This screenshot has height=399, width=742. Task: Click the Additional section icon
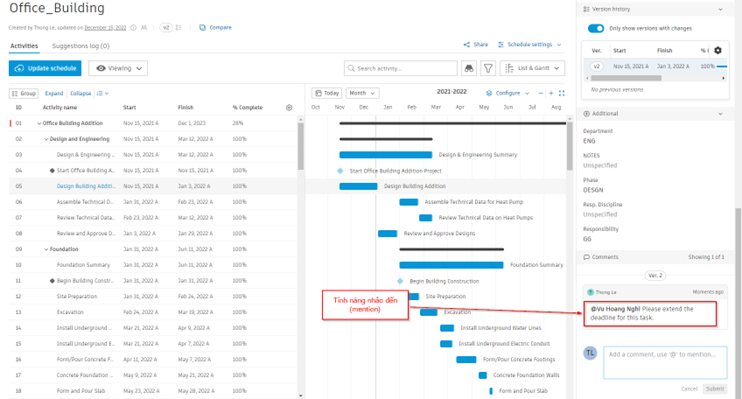587,114
